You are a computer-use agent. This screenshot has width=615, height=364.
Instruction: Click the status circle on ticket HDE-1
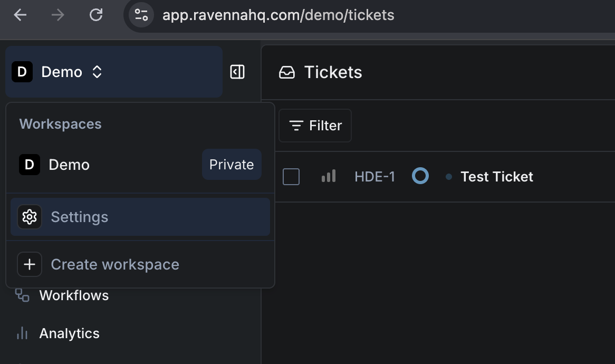[420, 176]
